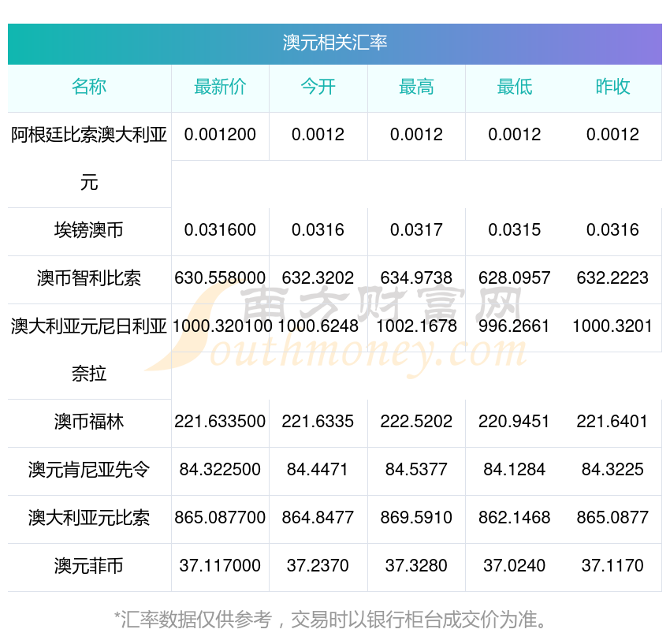Click opening value 632.3202
Viewport: 670px width, 644px height.
click(x=318, y=278)
